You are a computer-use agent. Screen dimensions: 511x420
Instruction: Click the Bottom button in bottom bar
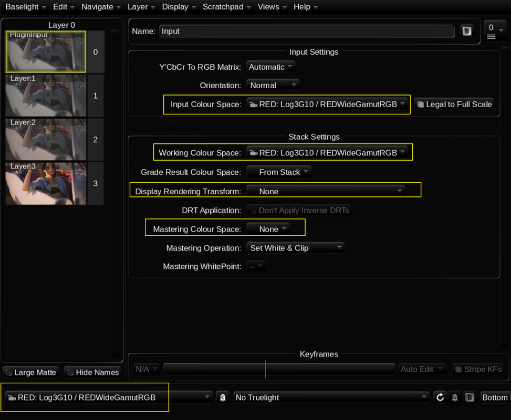coord(495,397)
